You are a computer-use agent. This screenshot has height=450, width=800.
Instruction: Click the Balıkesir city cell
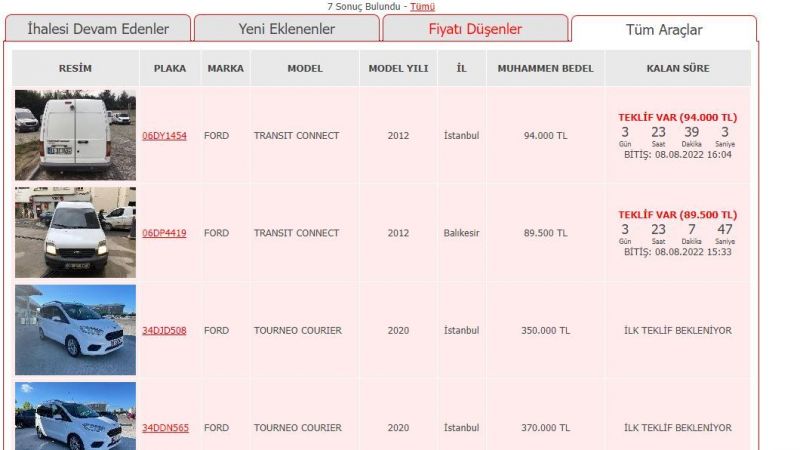[x=462, y=233]
